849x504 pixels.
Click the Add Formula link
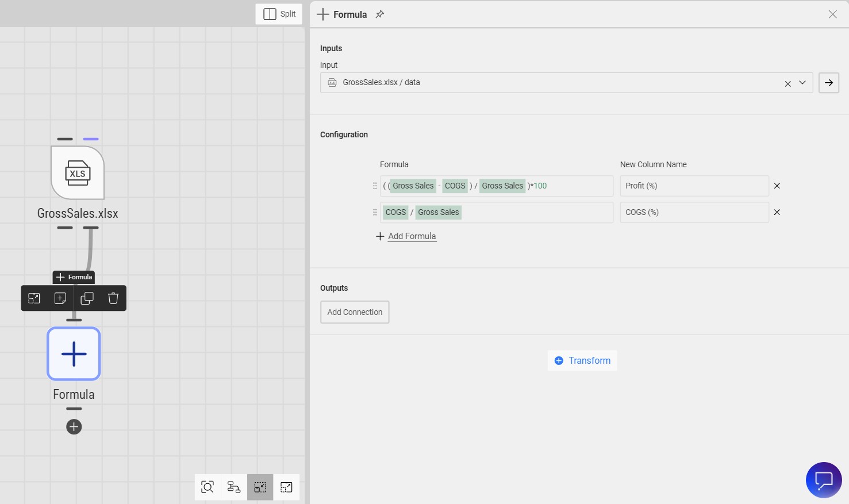(412, 236)
